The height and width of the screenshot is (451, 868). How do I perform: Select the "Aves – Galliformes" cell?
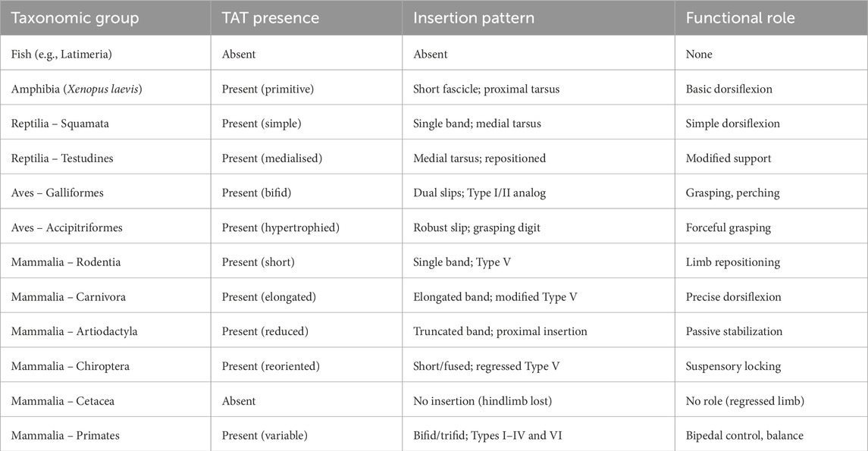58,193
